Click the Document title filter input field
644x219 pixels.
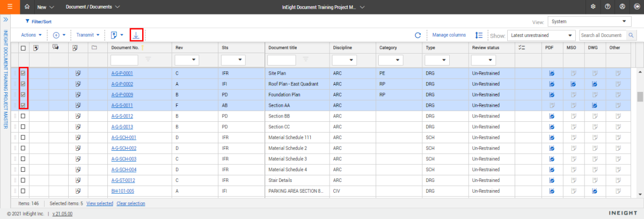[281, 60]
